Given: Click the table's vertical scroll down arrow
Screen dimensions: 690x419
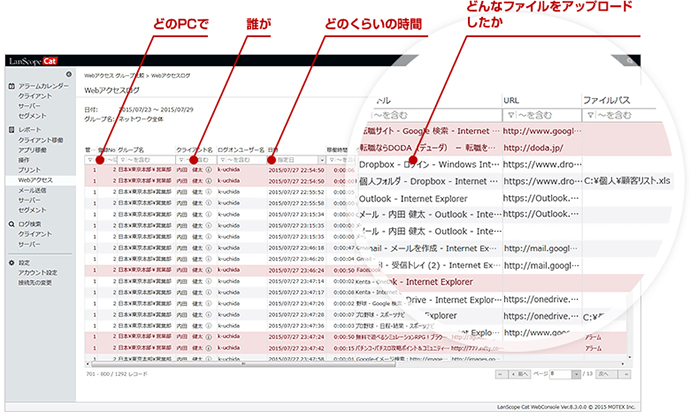Looking at the screenshot, I should 630,357.
